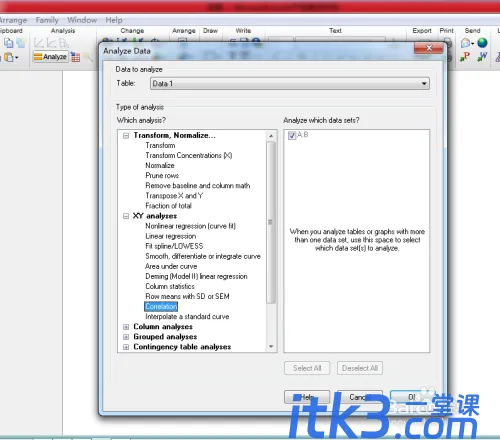Collapse the Transform, Normalize group
The image size is (500, 440).
tap(126, 136)
